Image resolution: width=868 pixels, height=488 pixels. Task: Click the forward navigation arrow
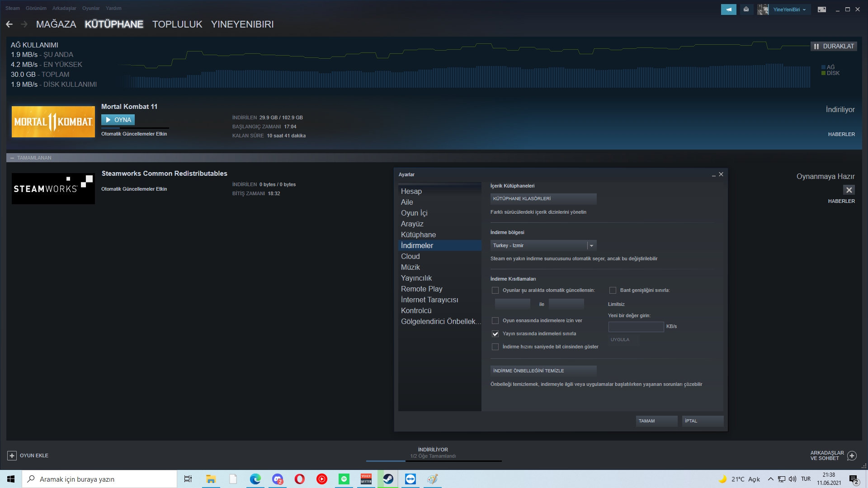24,24
